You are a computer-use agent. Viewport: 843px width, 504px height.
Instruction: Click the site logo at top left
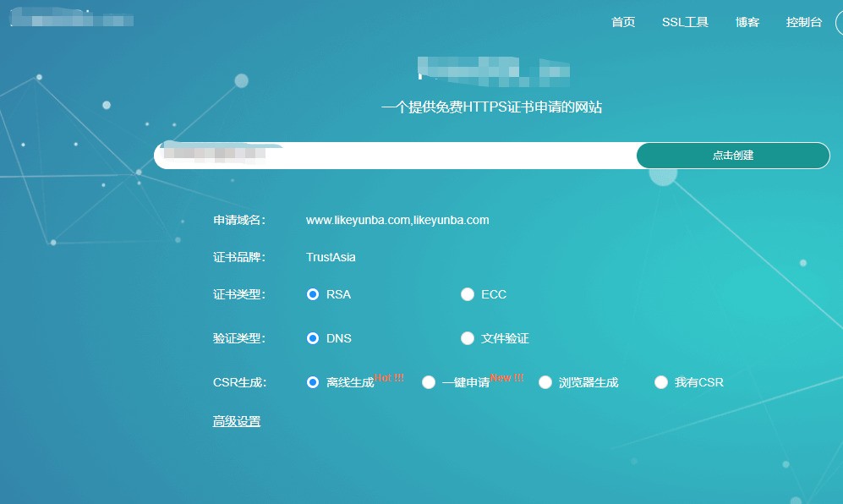(x=72, y=19)
